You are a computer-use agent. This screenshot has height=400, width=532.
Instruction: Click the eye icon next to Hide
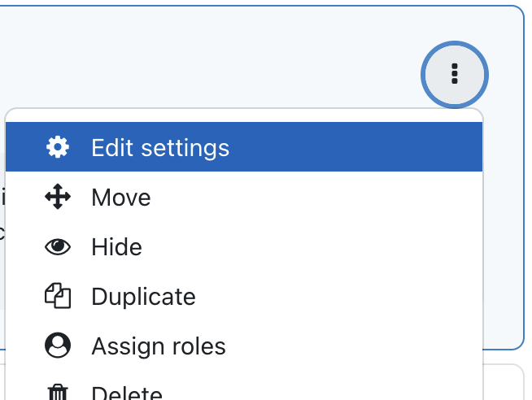click(58, 246)
